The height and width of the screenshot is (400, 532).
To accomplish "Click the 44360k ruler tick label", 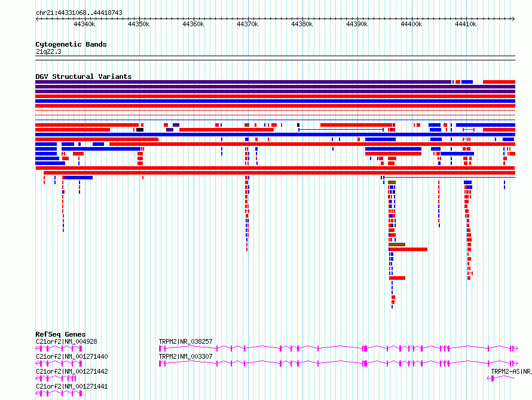I will tap(194, 24).
